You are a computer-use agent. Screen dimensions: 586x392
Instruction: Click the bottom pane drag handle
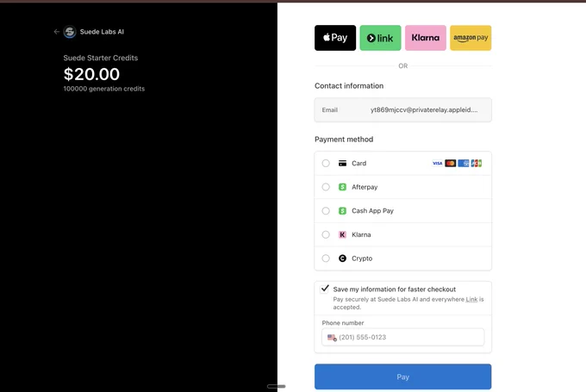[x=276, y=386]
